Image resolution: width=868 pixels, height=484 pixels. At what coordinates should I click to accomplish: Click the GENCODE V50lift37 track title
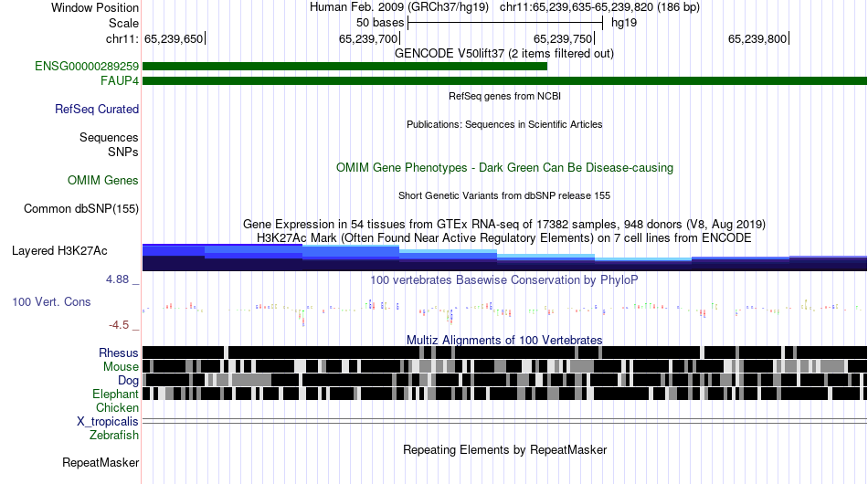click(504, 54)
